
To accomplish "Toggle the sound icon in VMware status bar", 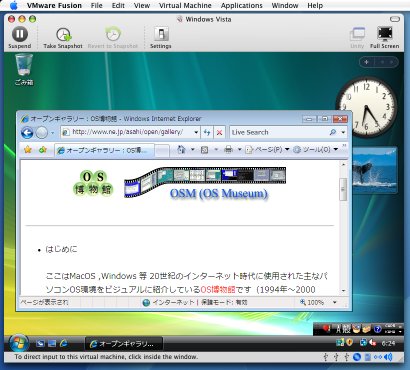I will pos(388,357).
